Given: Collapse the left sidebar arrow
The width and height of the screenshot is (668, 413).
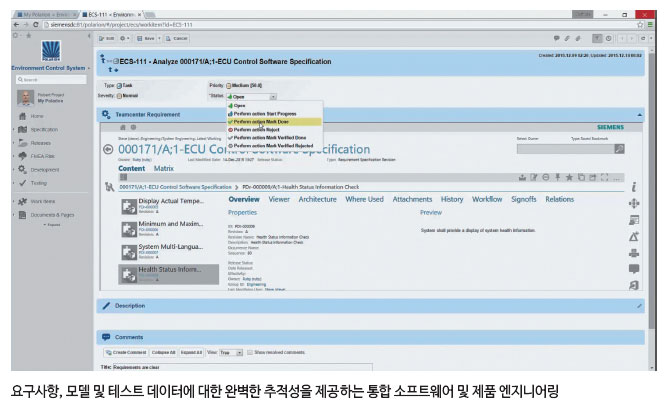Looking at the screenshot, I should coord(89,36).
